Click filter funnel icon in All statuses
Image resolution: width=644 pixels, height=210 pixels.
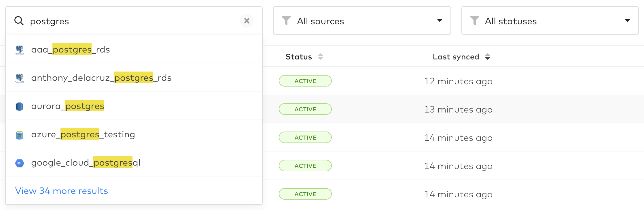click(x=474, y=21)
